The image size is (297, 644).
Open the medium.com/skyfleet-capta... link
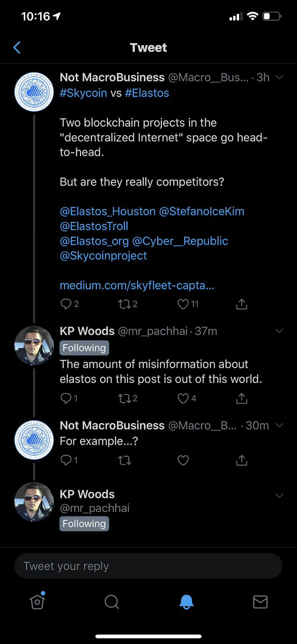point(137,285)
